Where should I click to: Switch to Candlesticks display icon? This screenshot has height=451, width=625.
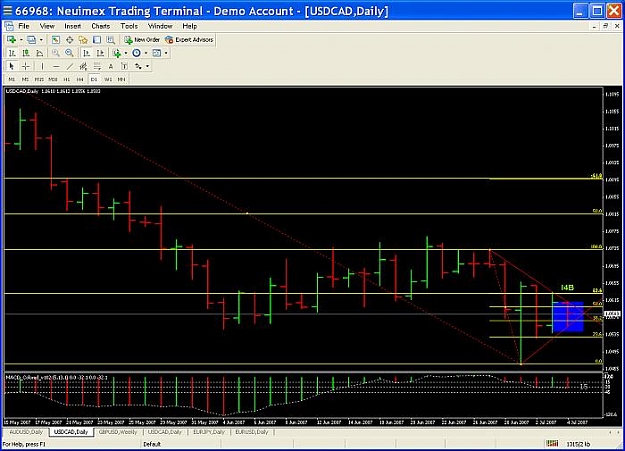coord(26,53)
